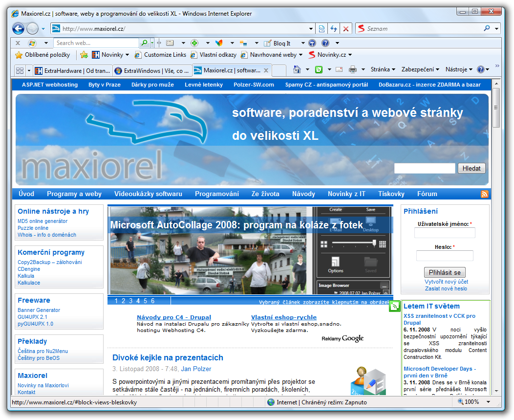Show slide 3 in the article slideshow

tap(131, 301)
